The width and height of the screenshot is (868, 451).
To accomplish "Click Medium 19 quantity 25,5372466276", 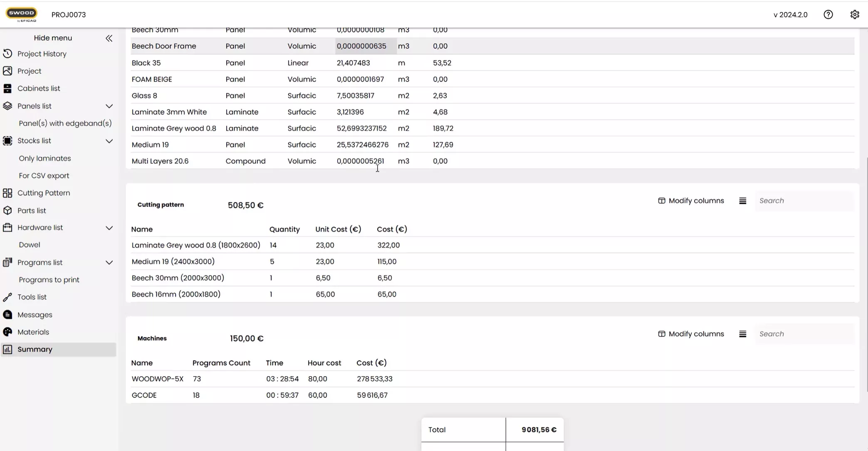I will coord(363,145).
